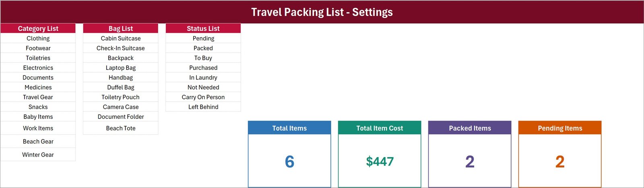Select the Total Item Cost value $447

[x=380, y=161]
